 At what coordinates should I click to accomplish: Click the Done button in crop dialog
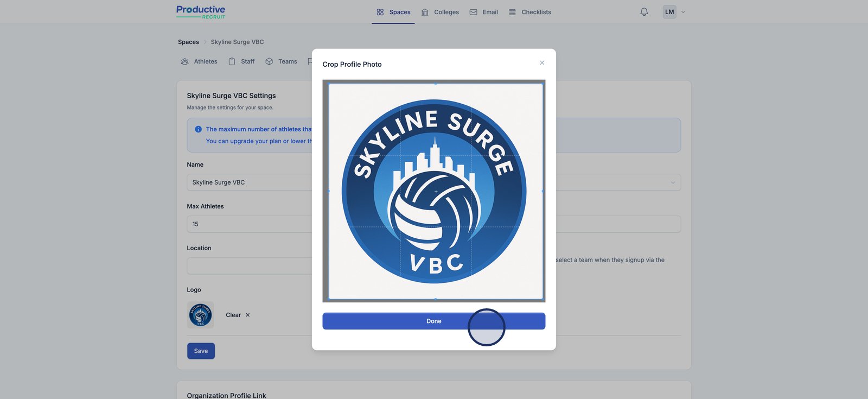433,321
